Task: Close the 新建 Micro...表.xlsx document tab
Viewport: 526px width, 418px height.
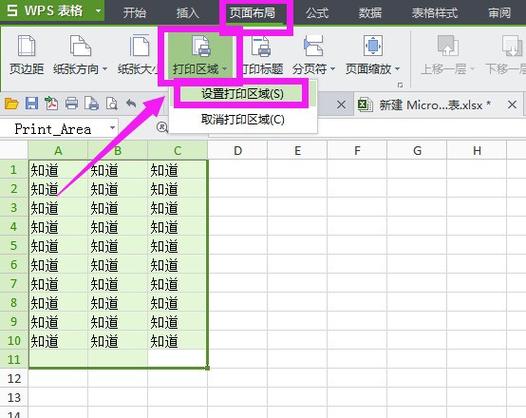Action: pyautogui.click(x=512, y=105)
